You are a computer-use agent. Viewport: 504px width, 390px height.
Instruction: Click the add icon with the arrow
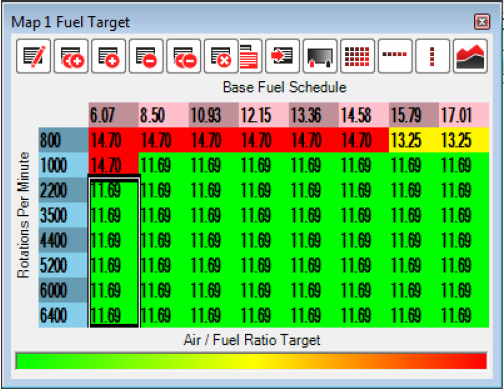click(x=71, y=56)
